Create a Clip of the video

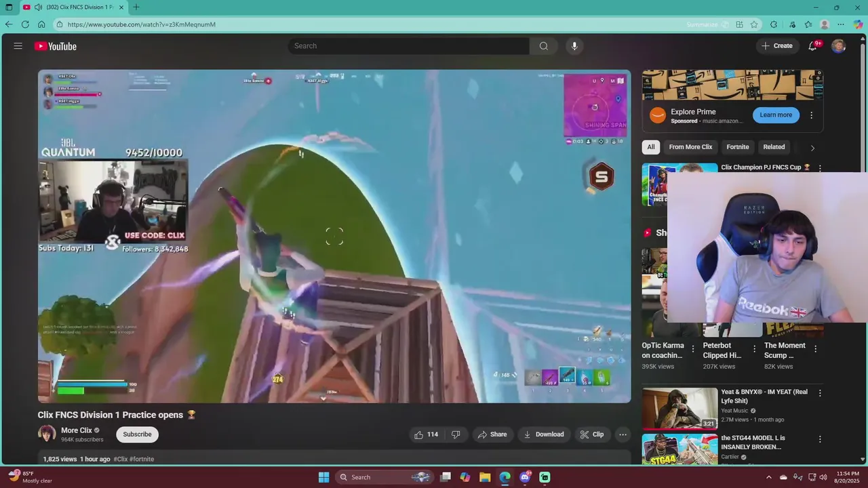coord(591,434)
